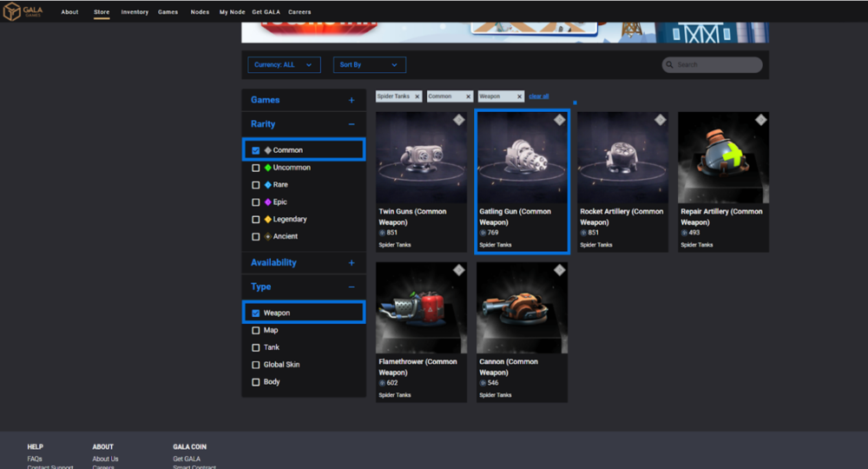
Task: Check the Body type checkbox
Action: pyautogui.click(x=256, y=381)
